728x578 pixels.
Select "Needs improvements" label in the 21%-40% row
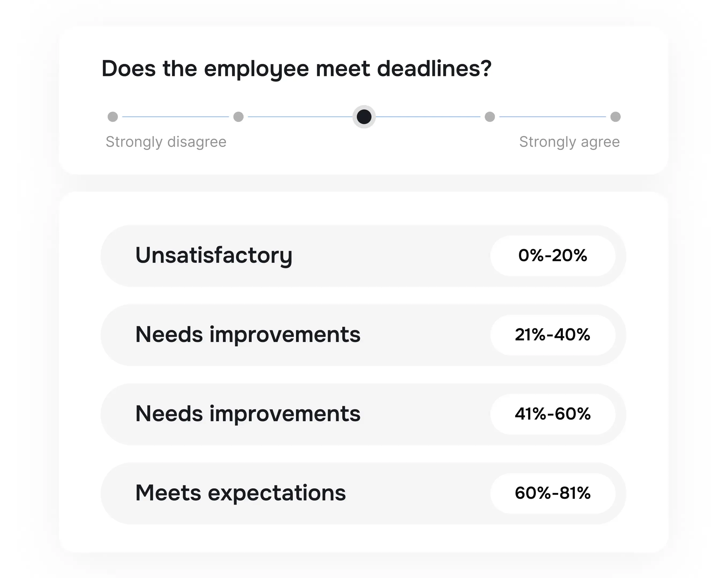(x=248, y=334)
